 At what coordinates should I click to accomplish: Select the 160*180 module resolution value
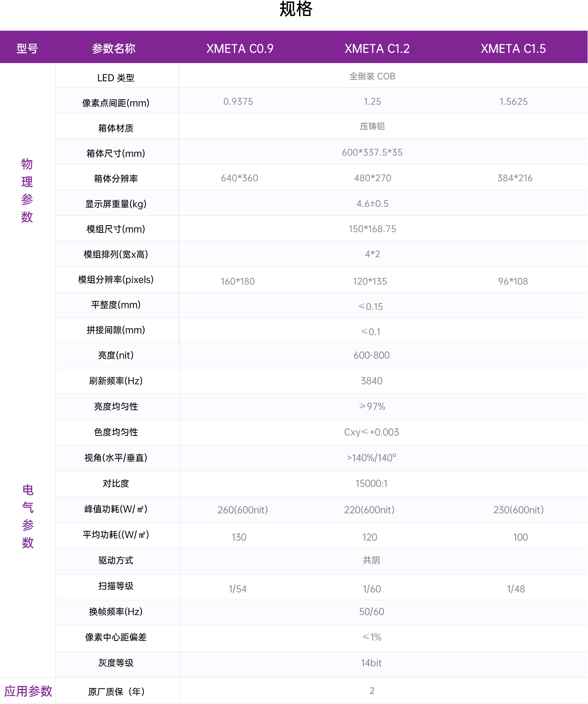coord(238,282)
